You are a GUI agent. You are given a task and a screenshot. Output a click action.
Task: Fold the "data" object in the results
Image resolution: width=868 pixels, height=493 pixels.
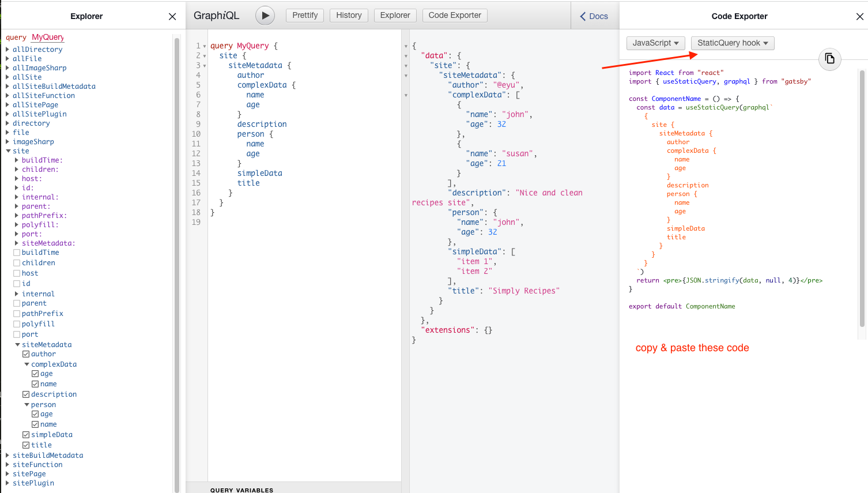point(406,56)
